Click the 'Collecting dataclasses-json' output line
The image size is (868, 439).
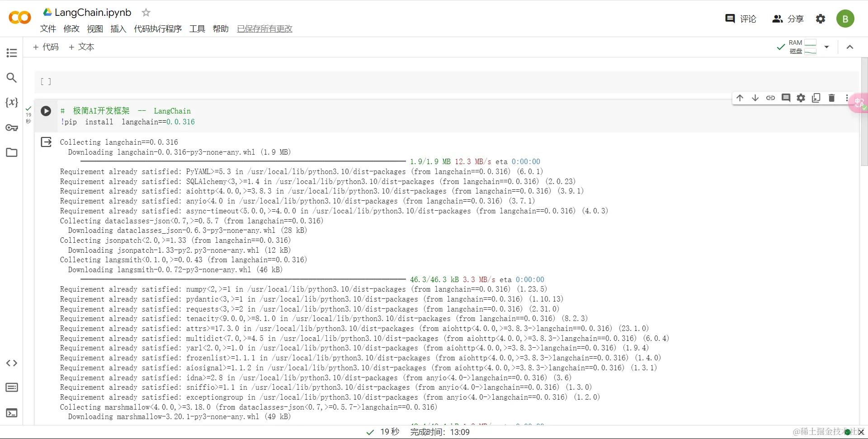click(x=192, y=221)
